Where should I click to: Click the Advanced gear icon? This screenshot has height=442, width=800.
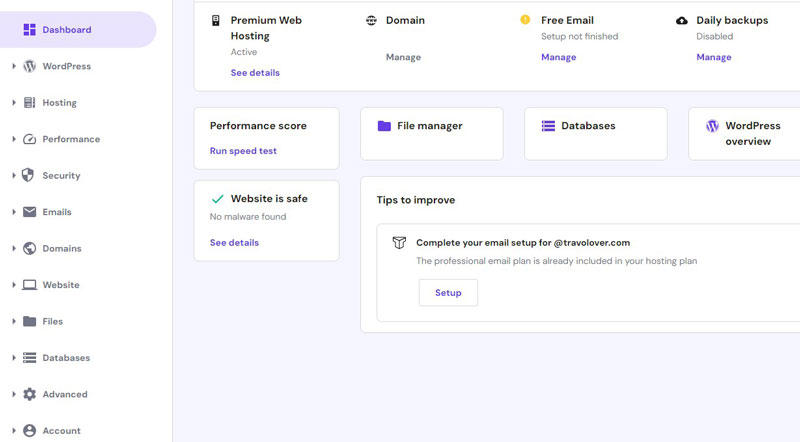[29, 394]
